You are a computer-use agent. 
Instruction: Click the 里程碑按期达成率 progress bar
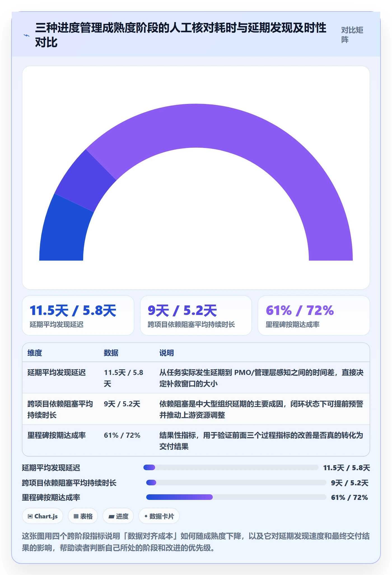click(x=236, y=497)
